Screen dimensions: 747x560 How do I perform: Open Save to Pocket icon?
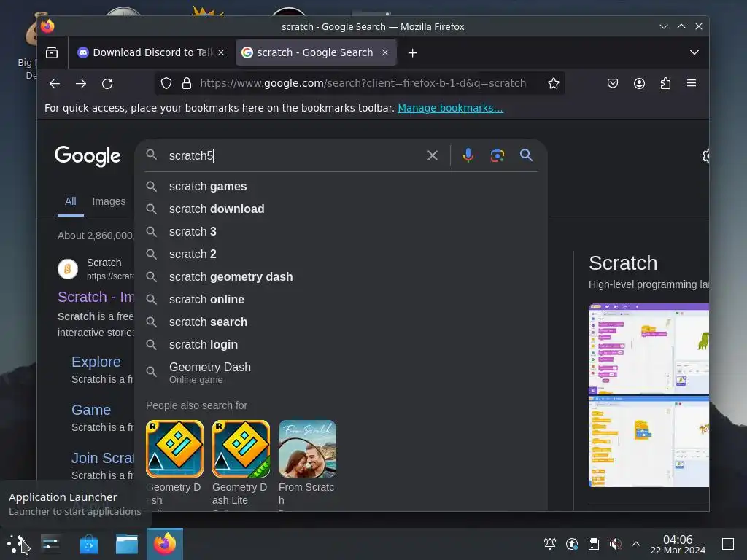[613, 83]
